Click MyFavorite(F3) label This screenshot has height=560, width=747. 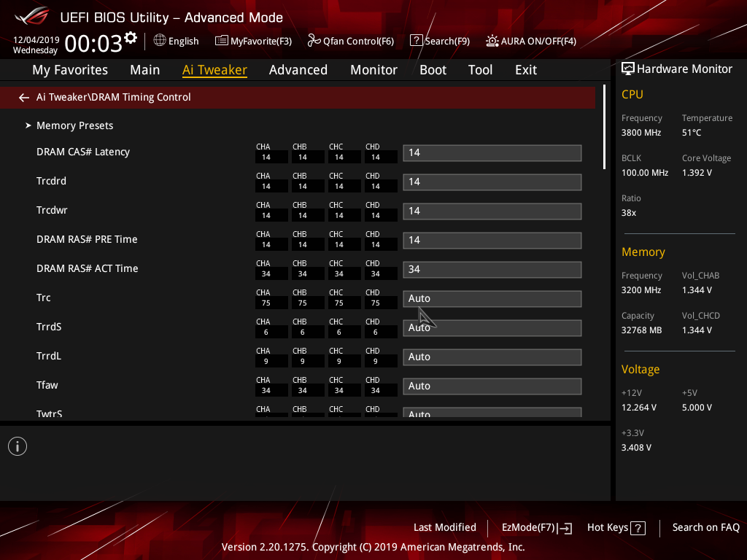tap(261, 42)
